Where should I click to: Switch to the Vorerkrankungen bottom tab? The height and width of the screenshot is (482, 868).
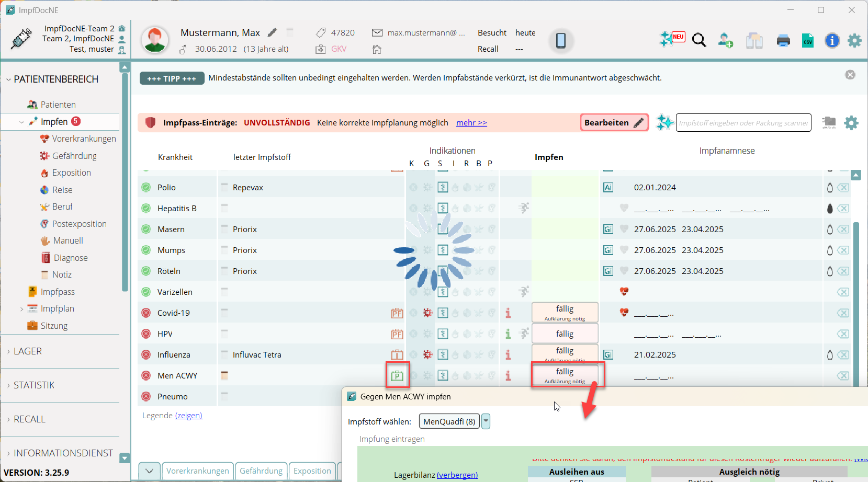[197, 470]
